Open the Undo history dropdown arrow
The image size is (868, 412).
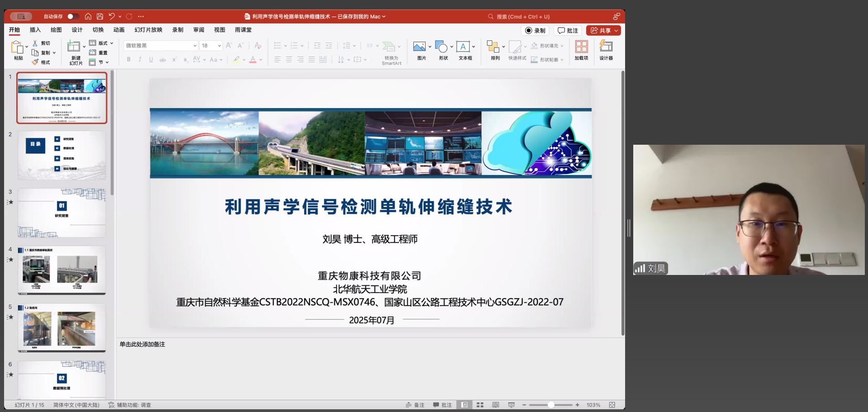120,17
